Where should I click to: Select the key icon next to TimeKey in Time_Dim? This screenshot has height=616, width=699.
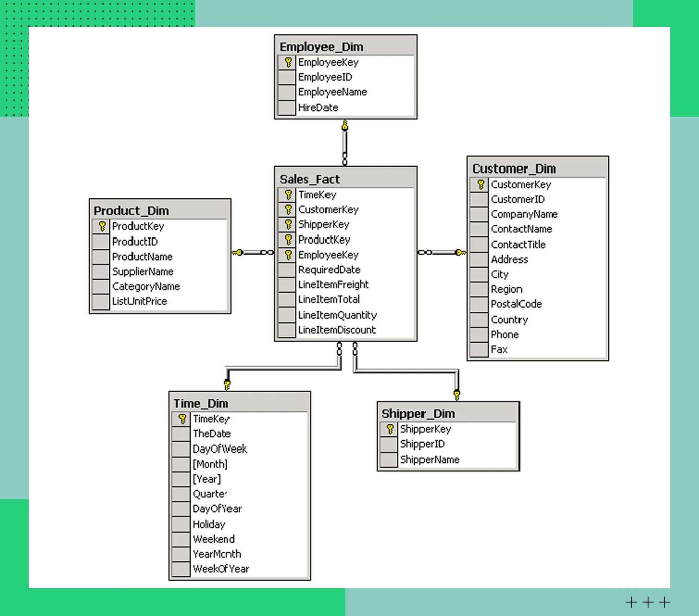click(182, 419)
